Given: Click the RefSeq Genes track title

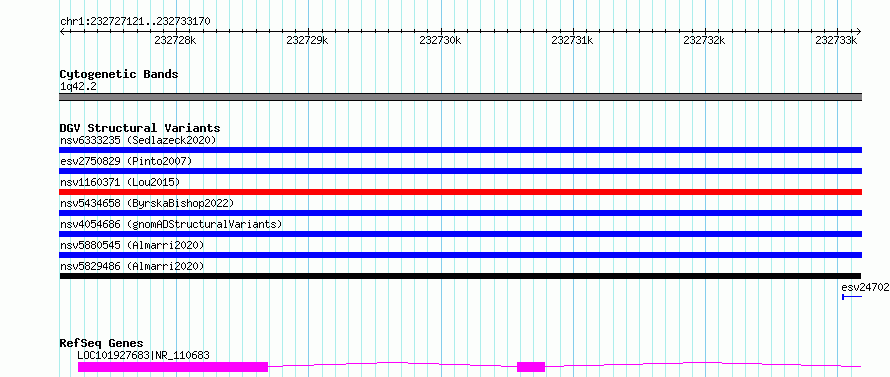Looking at the screenshot, I should pyautogui.click(x=102, y=343).
